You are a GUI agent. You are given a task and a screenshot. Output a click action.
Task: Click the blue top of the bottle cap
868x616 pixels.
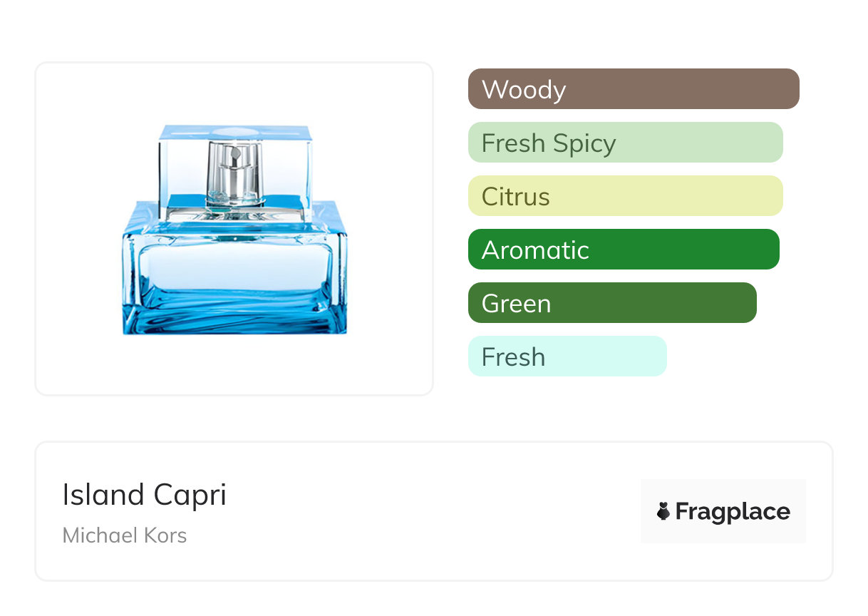tap(234, 131)
